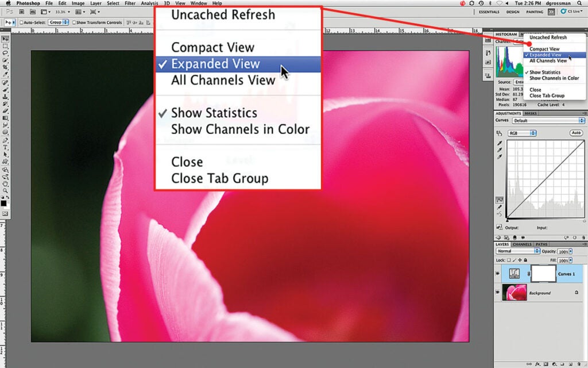Switch to the Painting workspace
This screenshot has width=588, height=368.
[x=535, y=12]
